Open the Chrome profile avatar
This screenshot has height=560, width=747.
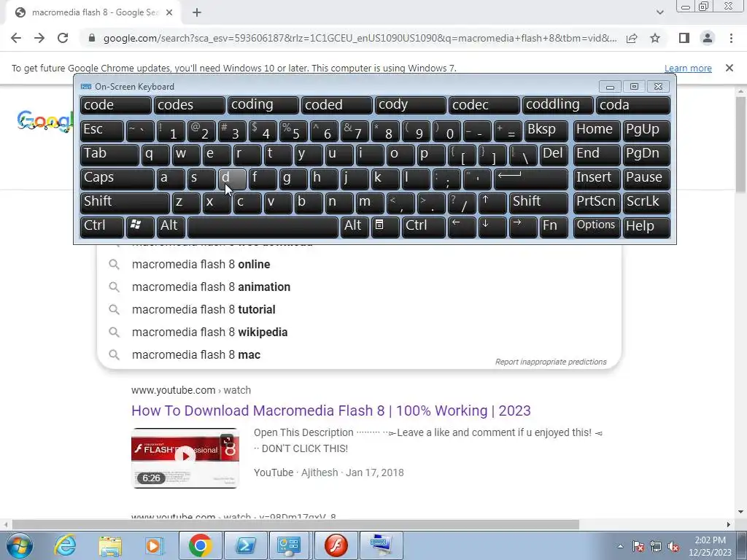pyautogui.click(x=708, y=38)
